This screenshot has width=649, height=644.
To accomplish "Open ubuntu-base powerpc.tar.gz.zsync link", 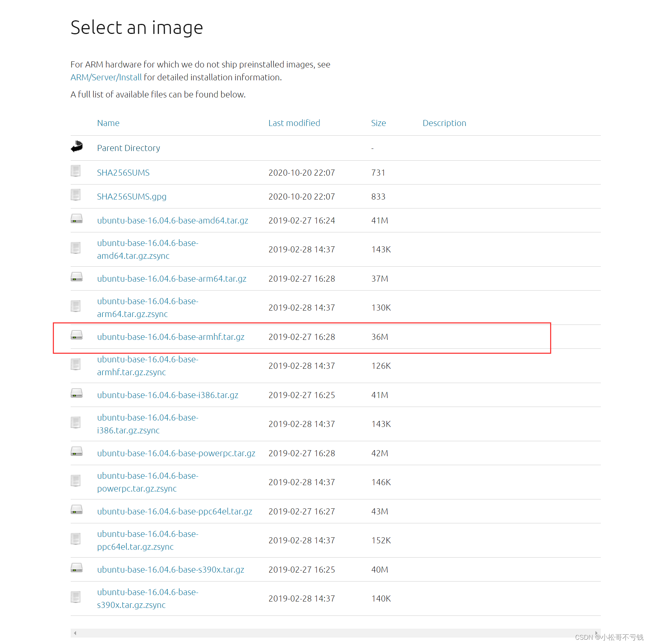I will click(x=147, y=482).
